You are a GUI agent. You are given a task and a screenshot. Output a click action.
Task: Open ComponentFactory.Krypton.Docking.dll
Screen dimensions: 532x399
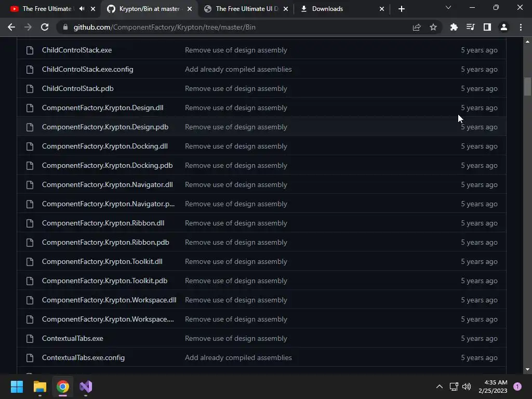(105, 146)
